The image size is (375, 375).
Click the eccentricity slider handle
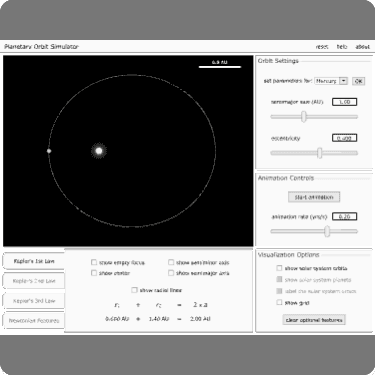pyautogui.click(x=319, y=153)
